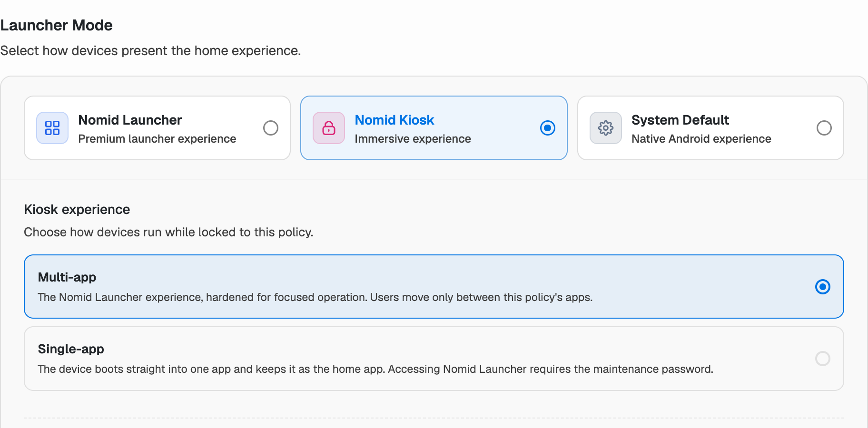
Task: Click the Nomid Launcher grid icon
Action: tap(52, 128)
